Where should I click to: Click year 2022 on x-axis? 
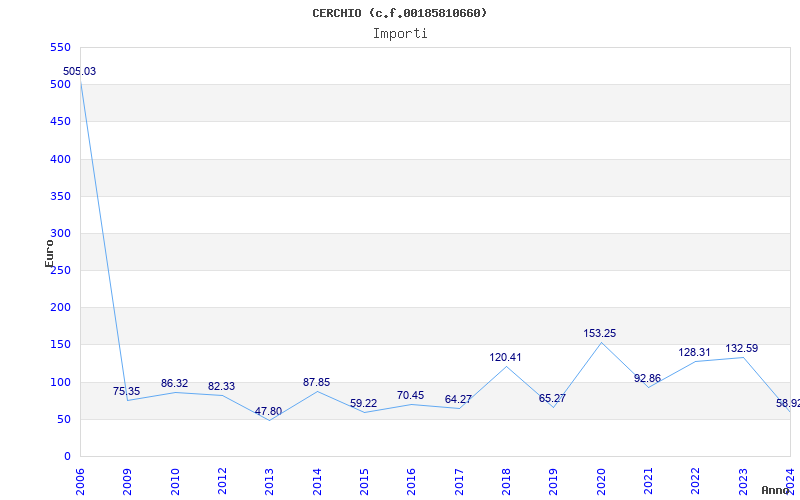(x=695, y=481)
